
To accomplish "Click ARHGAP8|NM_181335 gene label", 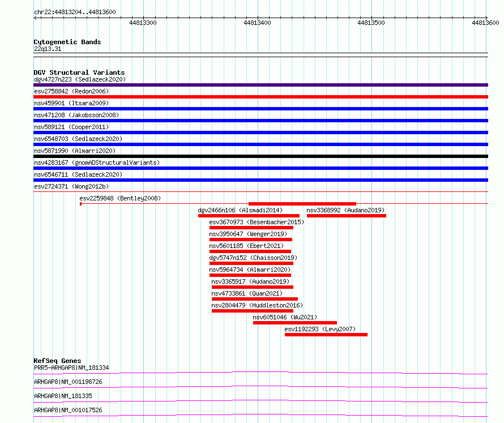I will point(63,396).
